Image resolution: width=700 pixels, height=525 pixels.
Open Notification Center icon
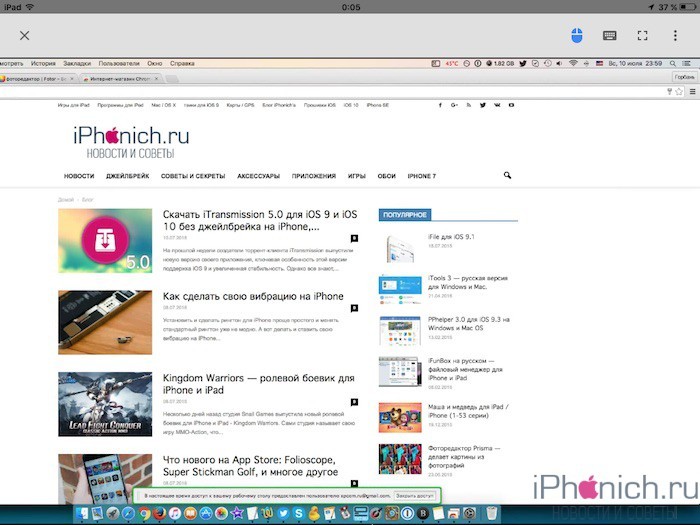coord(687,63)
